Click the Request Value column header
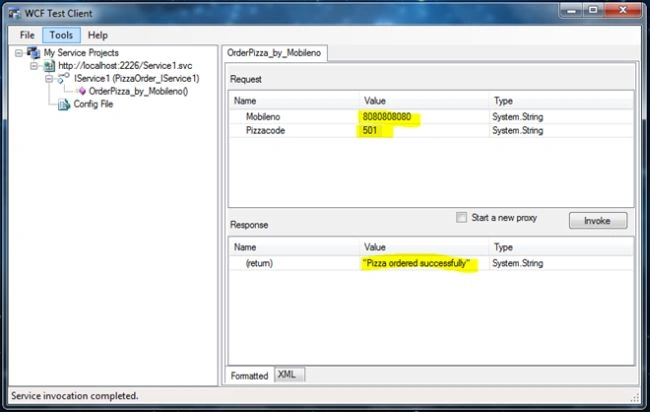 424,101
